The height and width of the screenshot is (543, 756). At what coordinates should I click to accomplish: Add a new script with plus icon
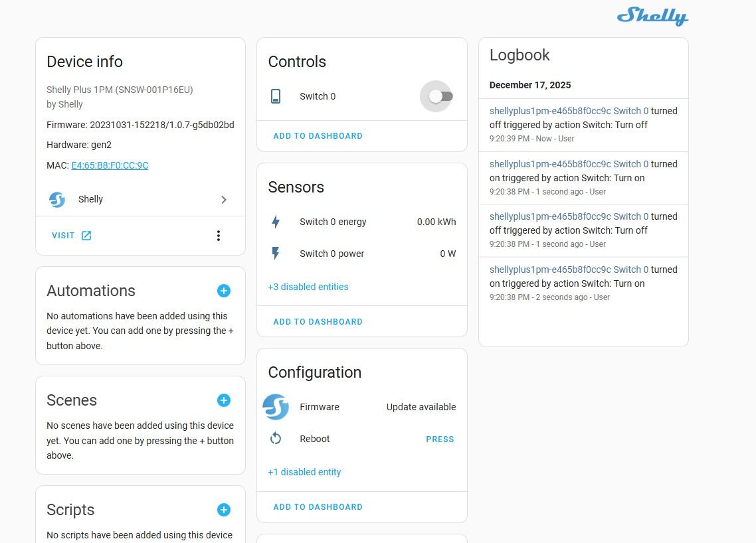(x=224, y=510)
